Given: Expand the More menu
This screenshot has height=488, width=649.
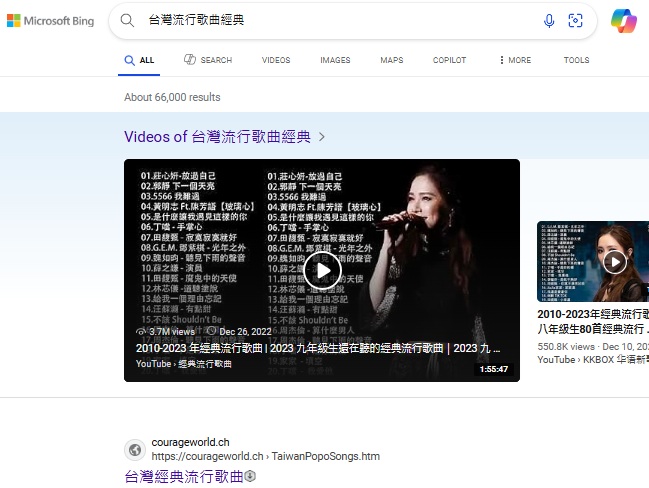Looking at the screenshot, I should pyautogui.click(x=514, y=60).
